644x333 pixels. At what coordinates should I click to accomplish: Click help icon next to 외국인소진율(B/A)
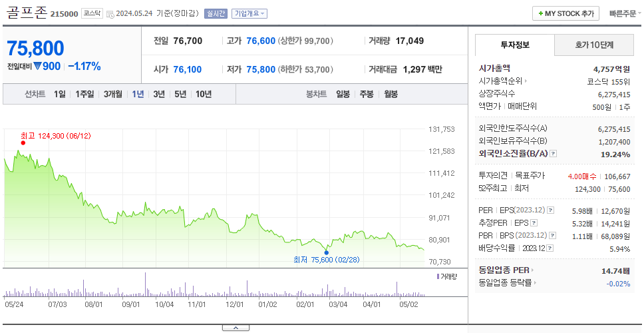coord(554,154)
